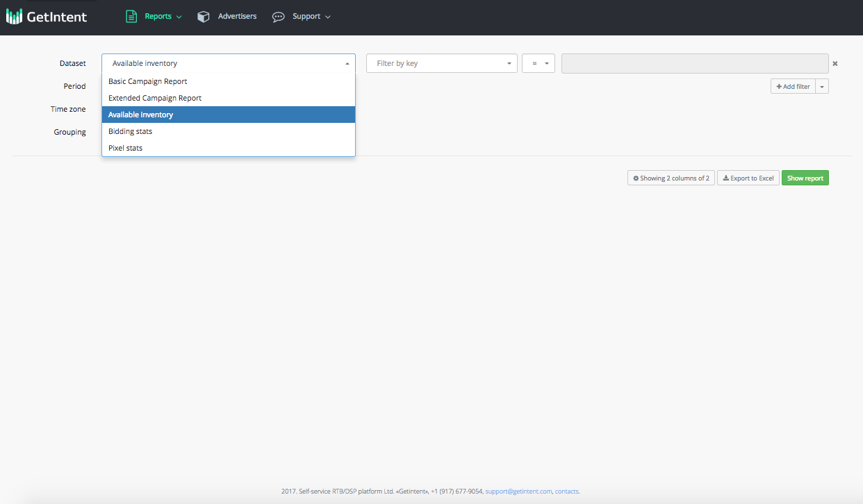Click the Advertisers box icon
Screen dimensions: 863x504
203,17
